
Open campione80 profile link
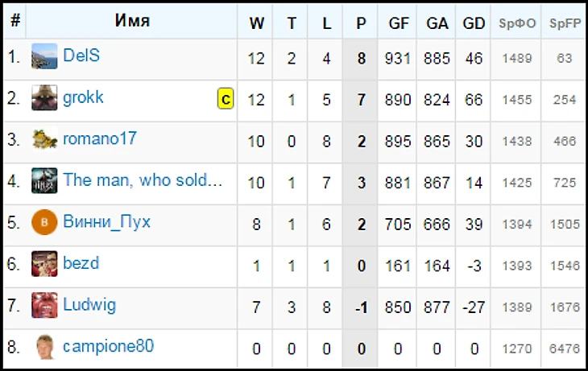(x=108, y=347)
